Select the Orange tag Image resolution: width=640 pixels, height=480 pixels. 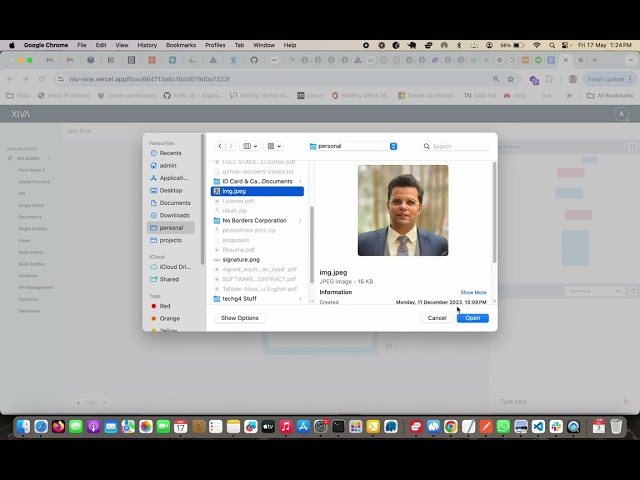[169, 318]
